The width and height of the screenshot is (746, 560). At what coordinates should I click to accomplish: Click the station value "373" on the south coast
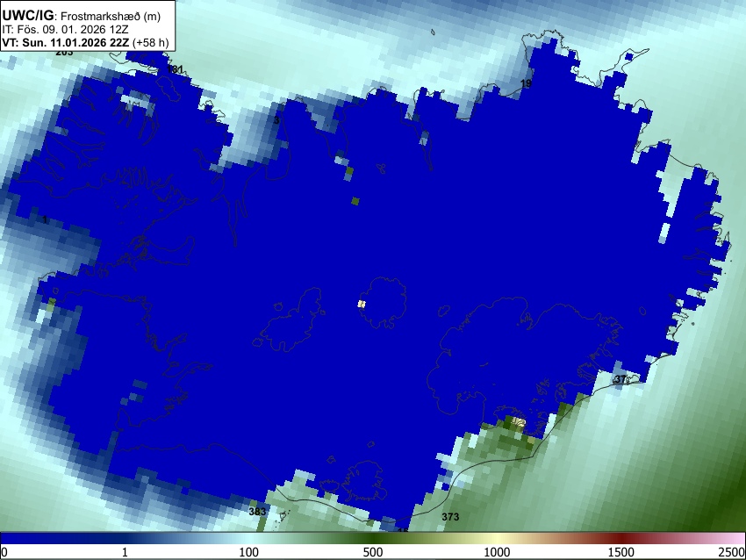click(450, 517)
